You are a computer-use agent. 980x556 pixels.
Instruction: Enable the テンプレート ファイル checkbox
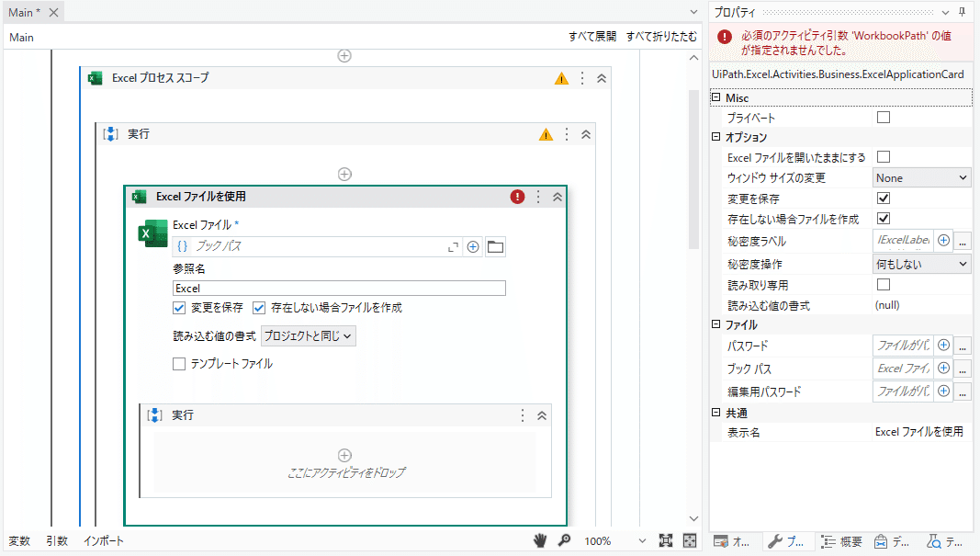[179, 364]
